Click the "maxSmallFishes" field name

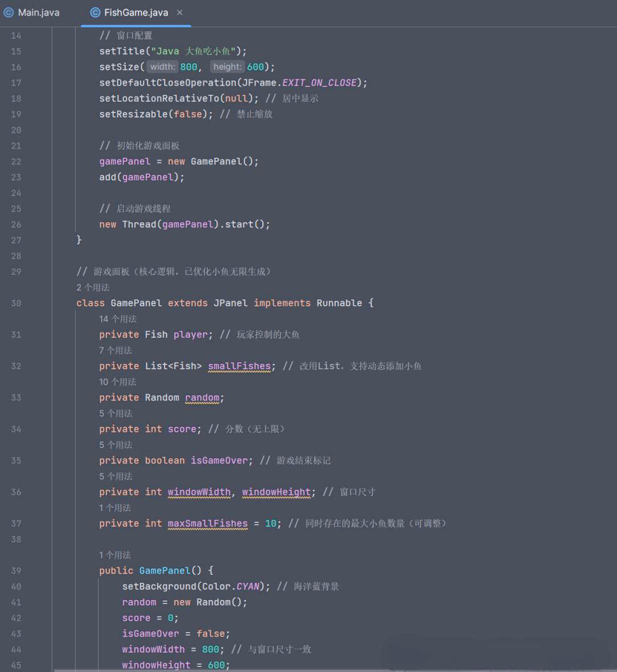[208, 523]
